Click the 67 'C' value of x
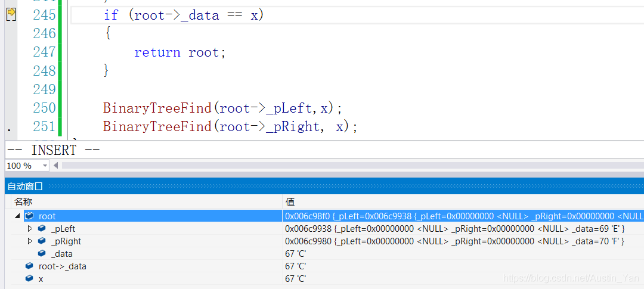 (296, 278)
